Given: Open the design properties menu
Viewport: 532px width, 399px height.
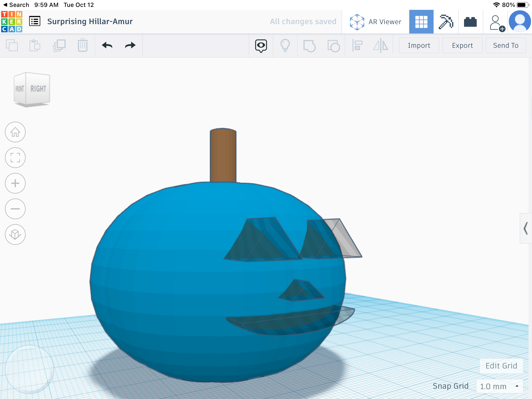Looking at the screenshot, I should click(35, 21).
